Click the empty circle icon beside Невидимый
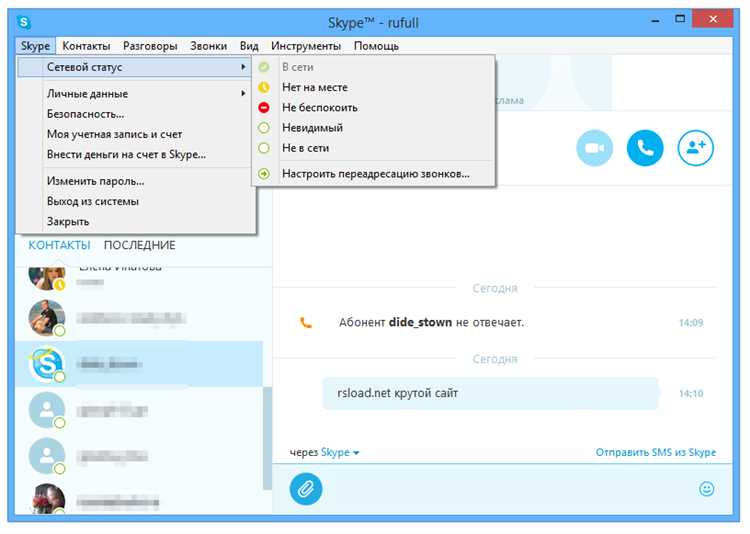The width and height of the screenshot is (750, 534). (x=264, y=128)
